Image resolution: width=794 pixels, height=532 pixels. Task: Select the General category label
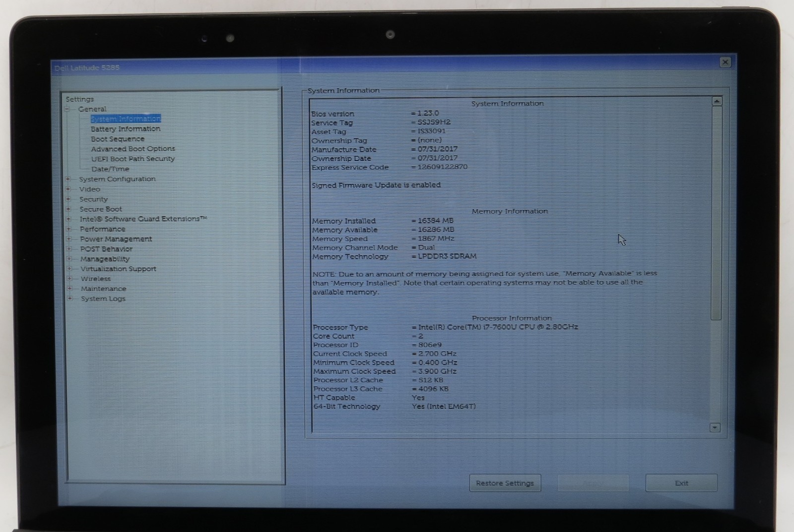92,109
